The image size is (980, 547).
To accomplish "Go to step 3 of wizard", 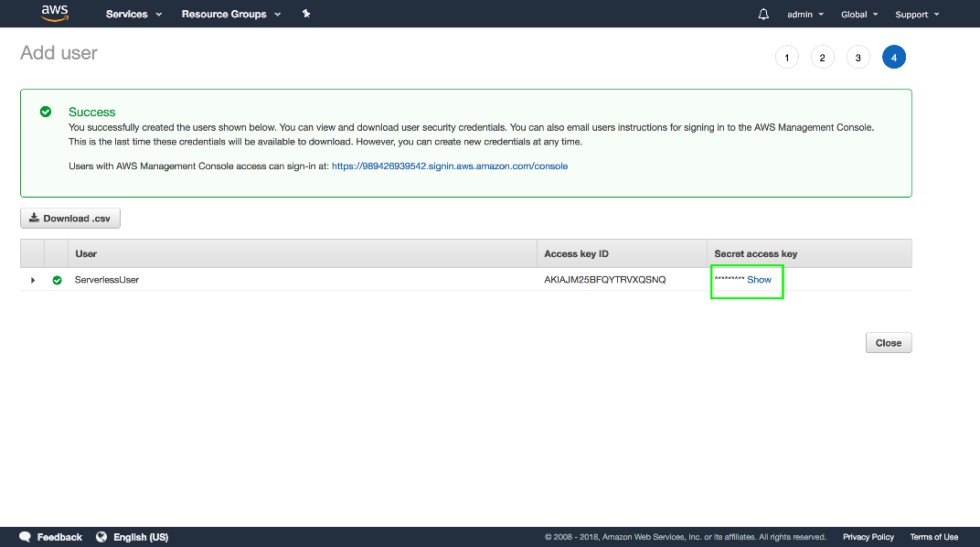I will pyautogui.click(x=857, y=58).
